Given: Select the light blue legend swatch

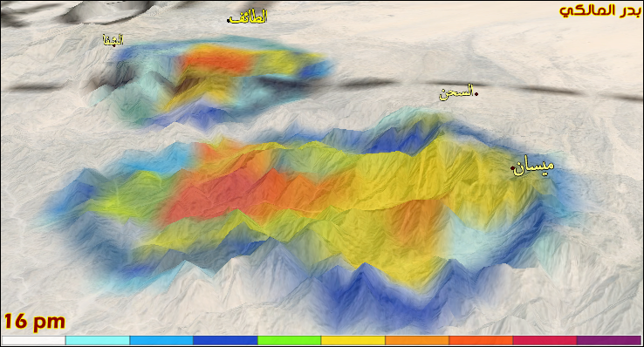Looking at the screenshot, I should 161,340.
